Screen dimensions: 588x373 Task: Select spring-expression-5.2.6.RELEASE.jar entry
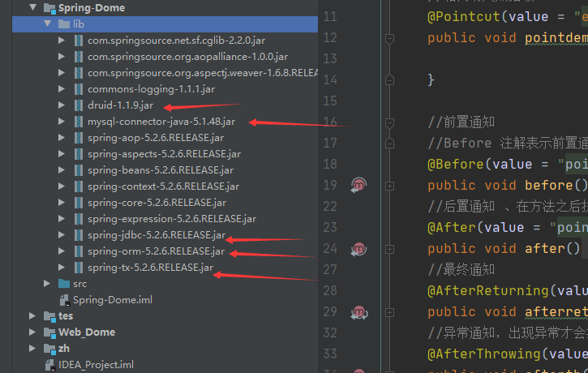tap(172, 219)
